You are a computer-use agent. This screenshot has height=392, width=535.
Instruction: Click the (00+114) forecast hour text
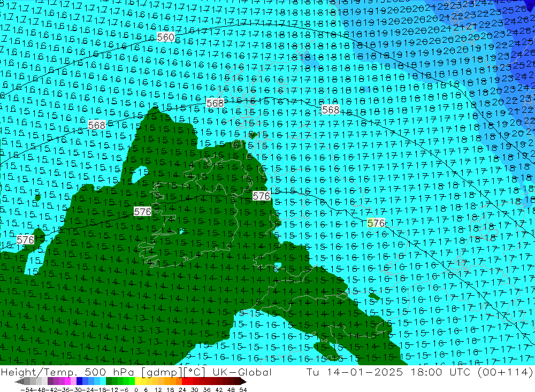pyautogui.click(x=505, y=372)
